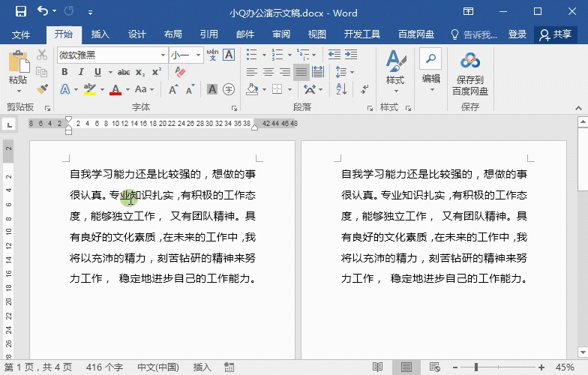Screen dimensions: 588x375
Task: Sort paragraphs with A-Z icon
Action: click(341, 89)
